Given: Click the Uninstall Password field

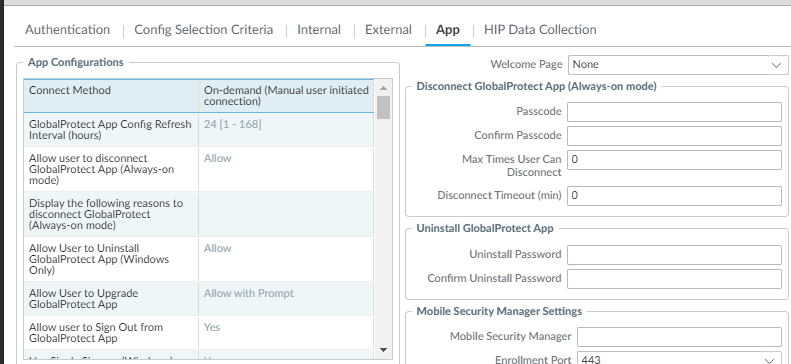Looking at the screenshot, I should [674, 255].
